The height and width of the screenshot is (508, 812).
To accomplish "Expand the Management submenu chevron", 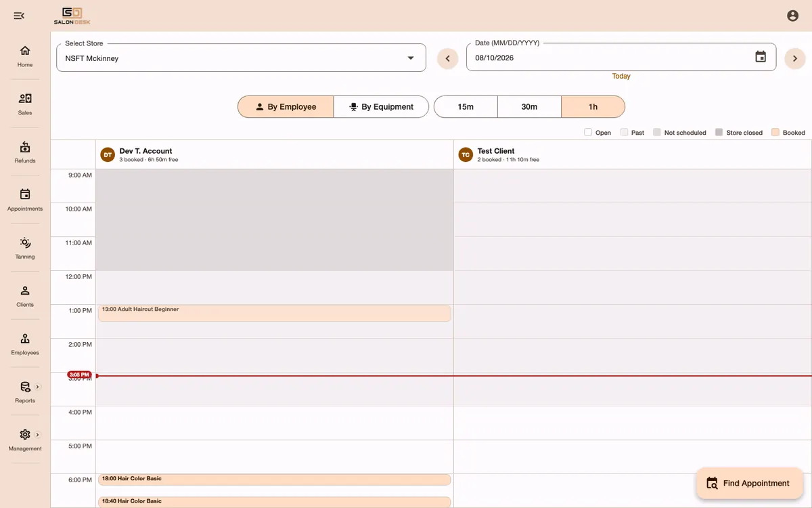I will coord(37,435).
